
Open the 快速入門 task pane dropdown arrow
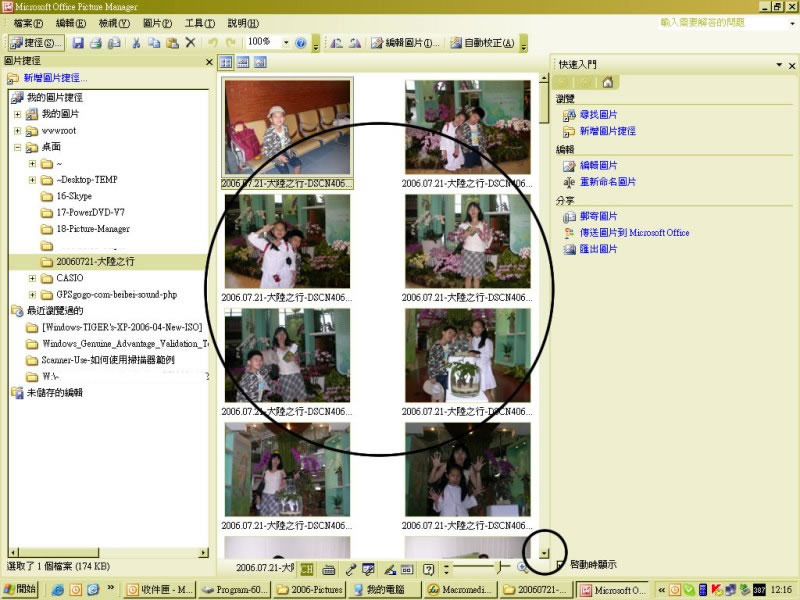[x=779, y=65]
